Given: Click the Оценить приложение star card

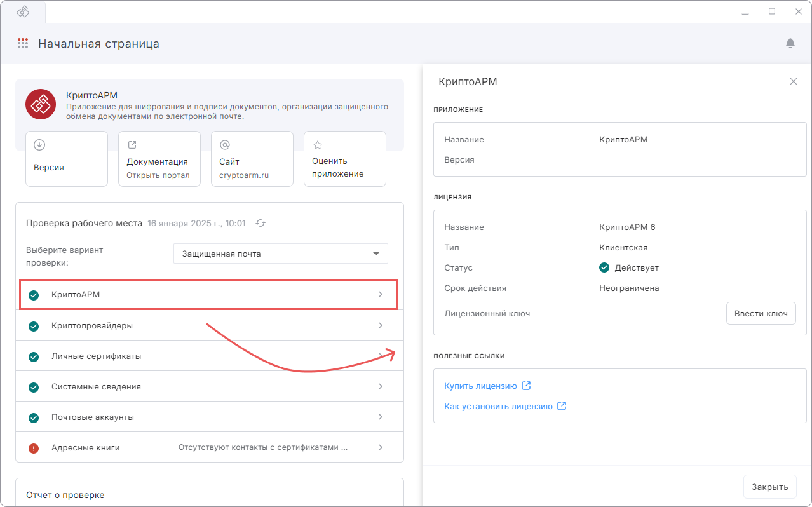Looking at the screenshot, I should coord(345,159).
